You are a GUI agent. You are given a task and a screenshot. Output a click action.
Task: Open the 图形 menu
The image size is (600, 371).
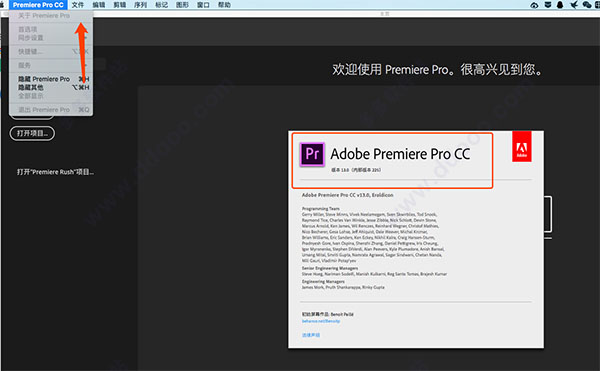(182, 5)
